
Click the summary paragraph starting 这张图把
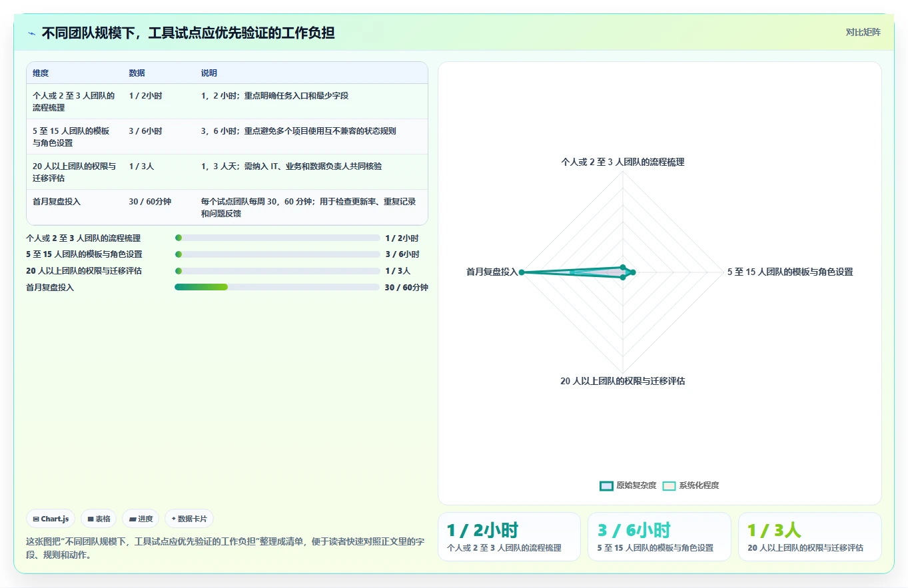(x=225, y=547)
